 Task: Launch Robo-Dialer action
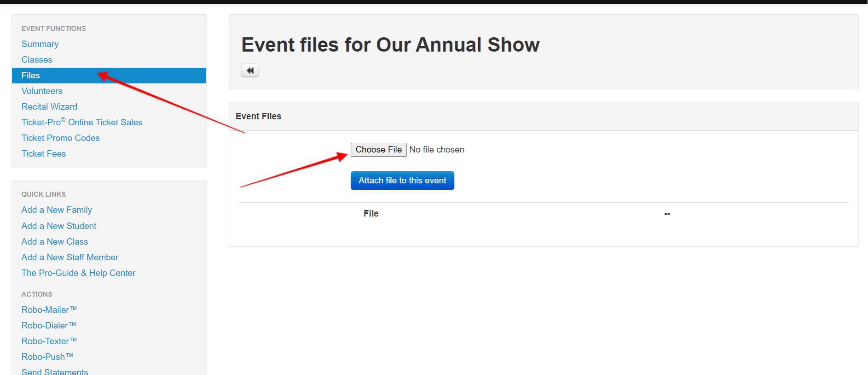(x=49, y=326)
